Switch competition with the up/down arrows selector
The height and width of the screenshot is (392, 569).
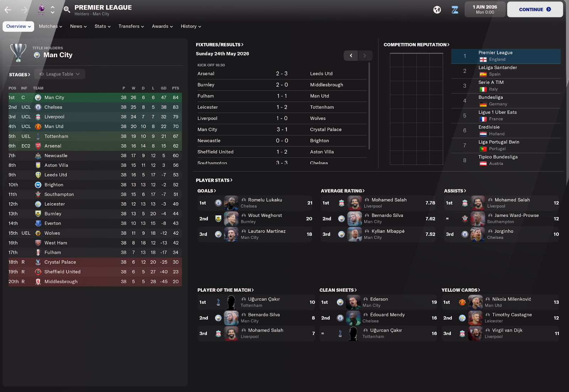(53, 10)
